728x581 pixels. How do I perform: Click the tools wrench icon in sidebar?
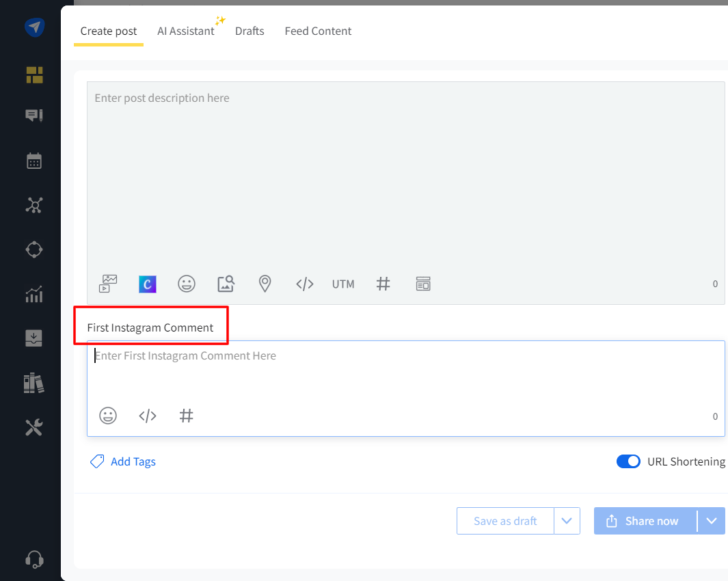pos(34,427)
